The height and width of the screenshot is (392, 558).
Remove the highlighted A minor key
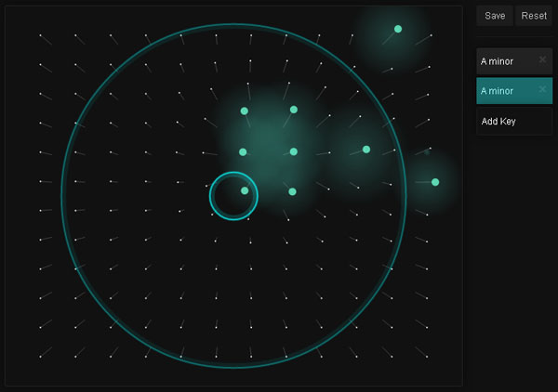(542, 90)
